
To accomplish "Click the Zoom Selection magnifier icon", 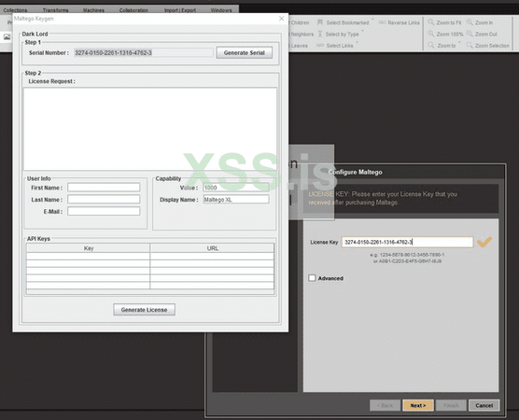I will pyautogui.click(x=470, y=45).
